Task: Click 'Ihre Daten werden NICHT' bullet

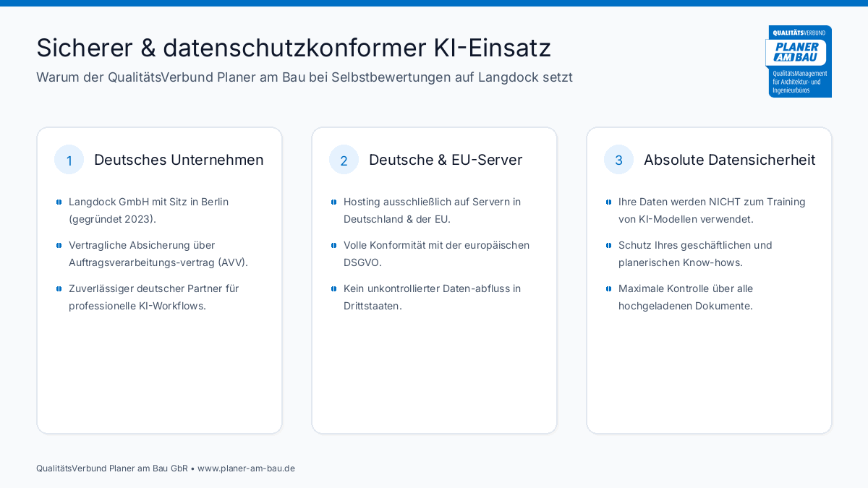Action: click(712, 210)
